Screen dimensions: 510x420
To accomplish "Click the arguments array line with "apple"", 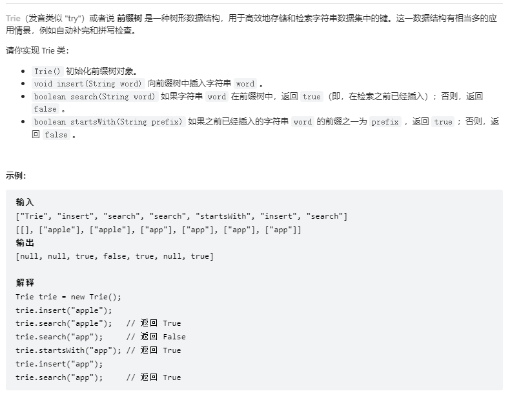I will pyautogui.click(x=158, y=230).
